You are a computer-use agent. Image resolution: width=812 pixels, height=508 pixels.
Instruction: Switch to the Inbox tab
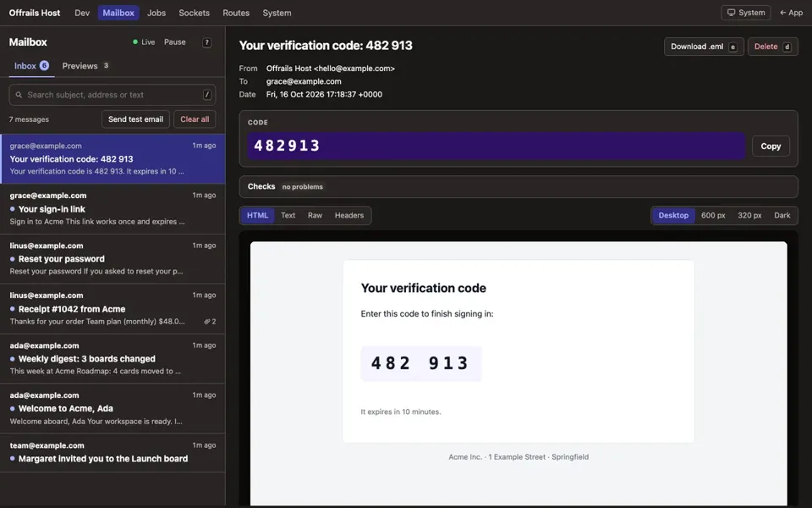(31, 66)
